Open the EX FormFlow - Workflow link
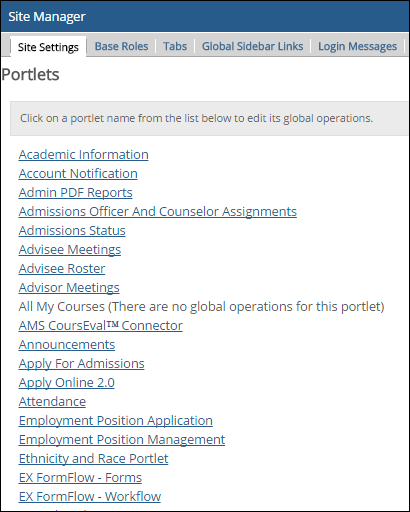The image size is (410, 512). click(x=90, y=497)
